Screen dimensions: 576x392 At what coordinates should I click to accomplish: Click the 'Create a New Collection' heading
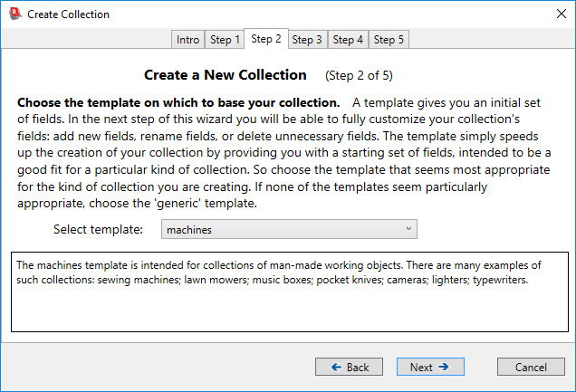click(x=226, y=74)
